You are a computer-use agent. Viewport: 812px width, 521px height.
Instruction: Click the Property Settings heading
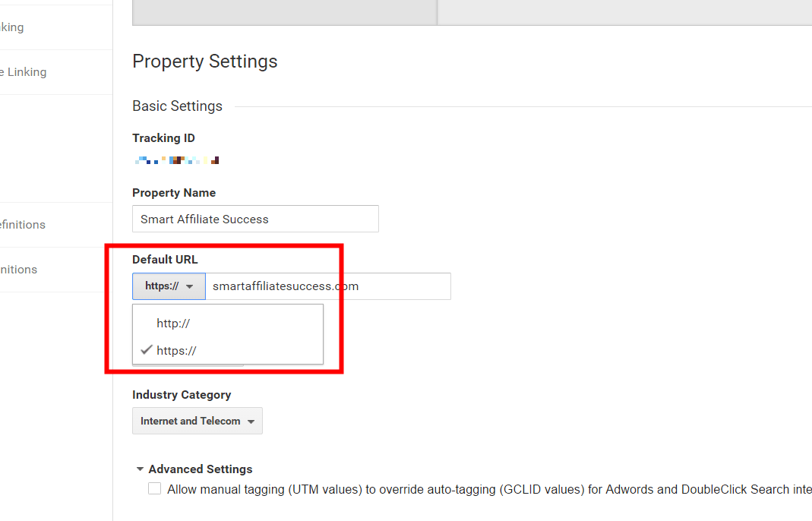(204, 62)
